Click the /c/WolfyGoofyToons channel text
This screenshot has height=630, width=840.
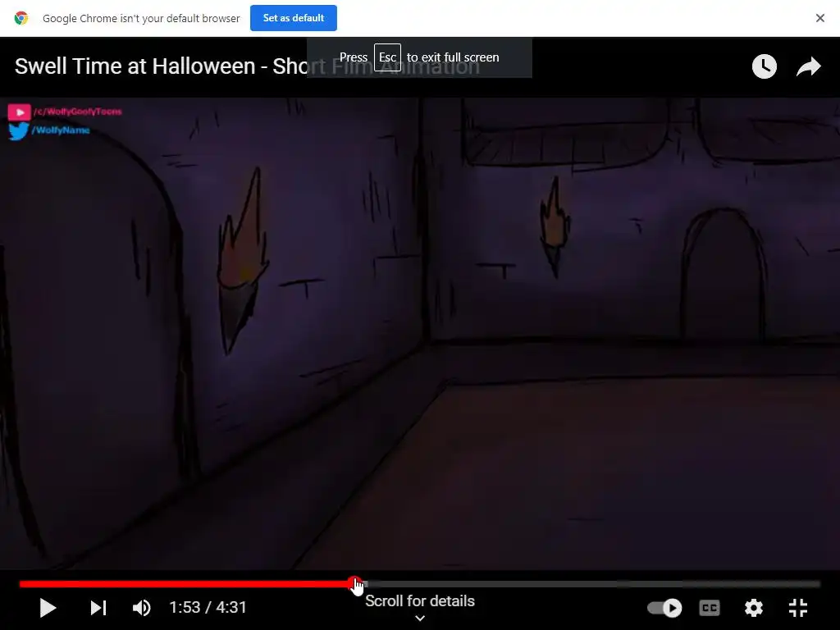pyautogui.click(x=77, y=112)
